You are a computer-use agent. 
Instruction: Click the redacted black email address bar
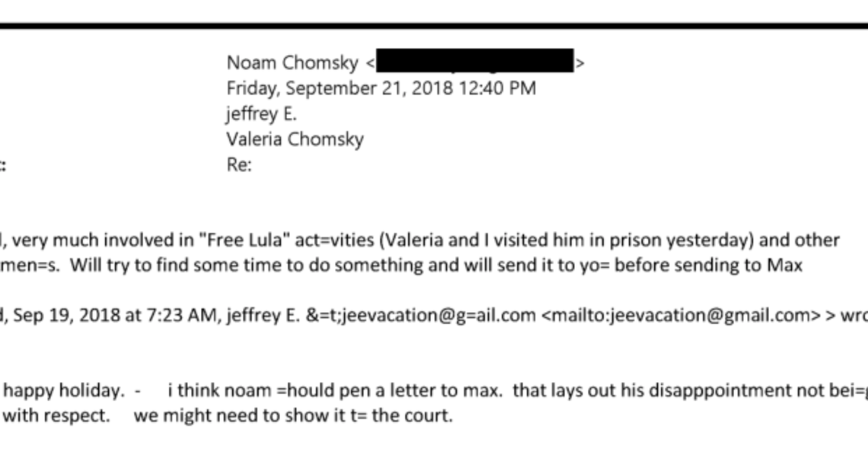coord(475,61)
